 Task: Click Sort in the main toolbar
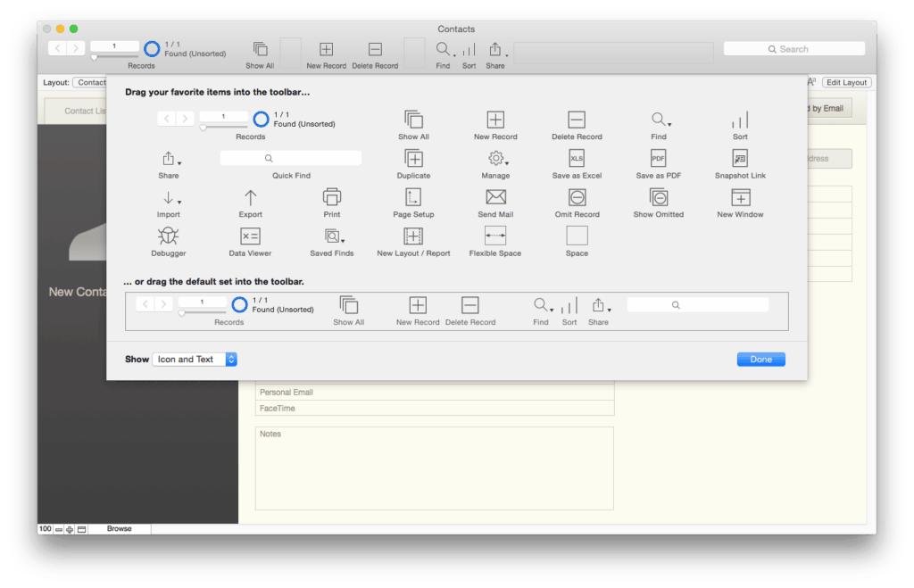469,54
